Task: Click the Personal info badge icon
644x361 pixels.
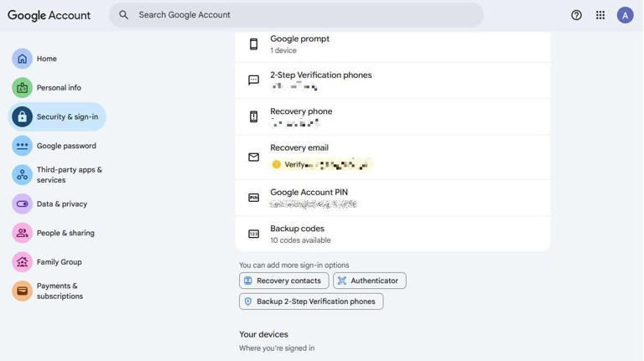Action: pos(22,88)
